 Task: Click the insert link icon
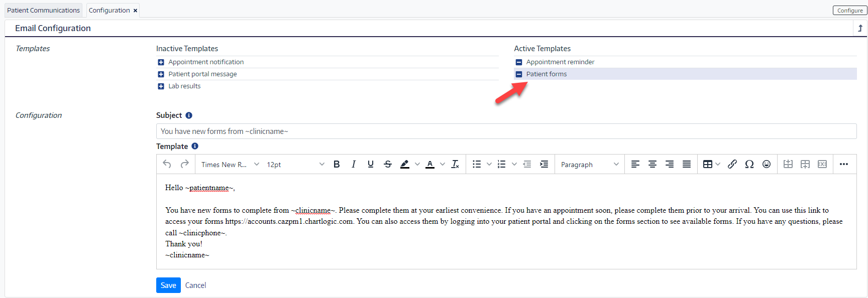[x=732, y=164]
